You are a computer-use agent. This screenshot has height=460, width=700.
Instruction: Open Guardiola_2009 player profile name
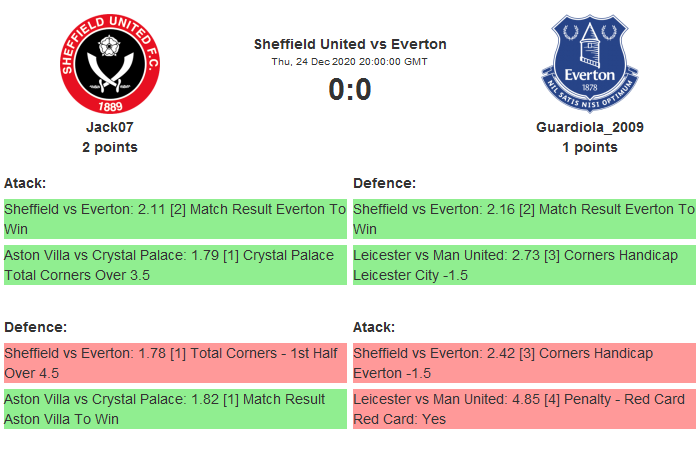590,127
